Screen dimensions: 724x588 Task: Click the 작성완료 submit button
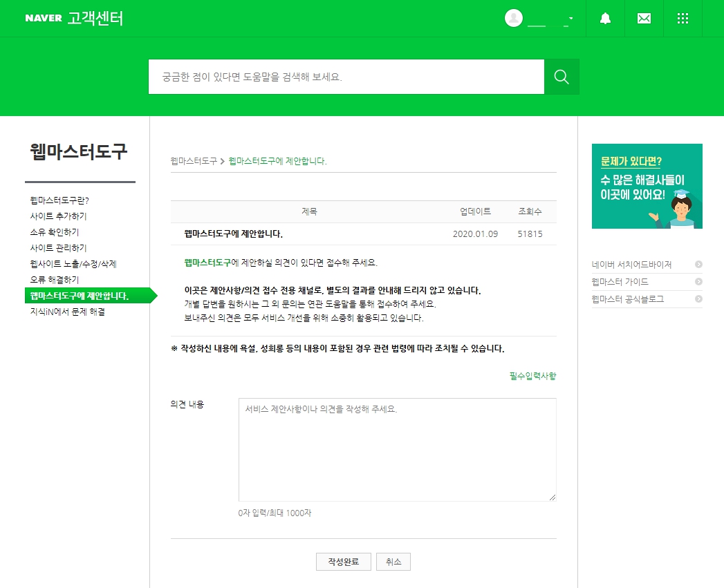(344, 562)
